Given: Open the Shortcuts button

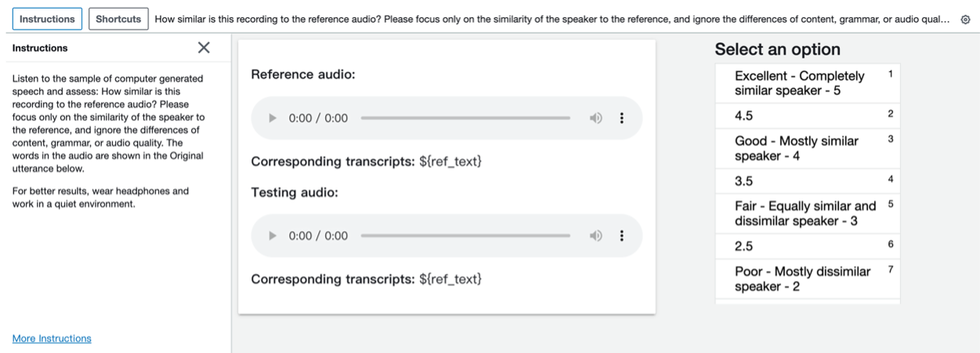Looking at the screenshot, I should point(118,19).
